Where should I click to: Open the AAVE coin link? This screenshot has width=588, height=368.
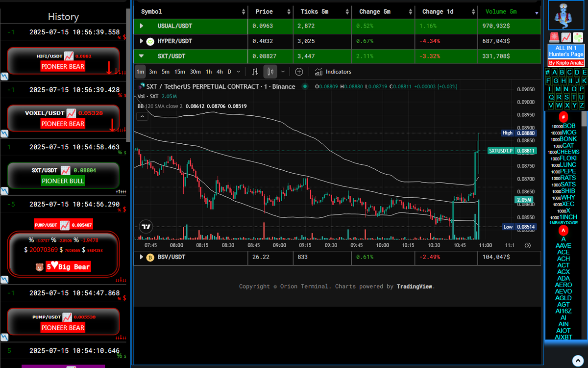coord(563,246)
